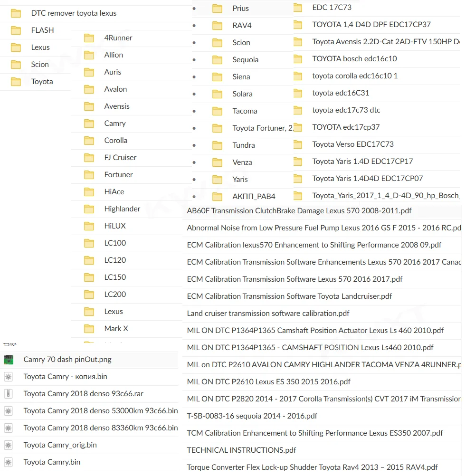Screen dimensions: 475x476
Task: Select the LC150 folder name
Action: 115,277
